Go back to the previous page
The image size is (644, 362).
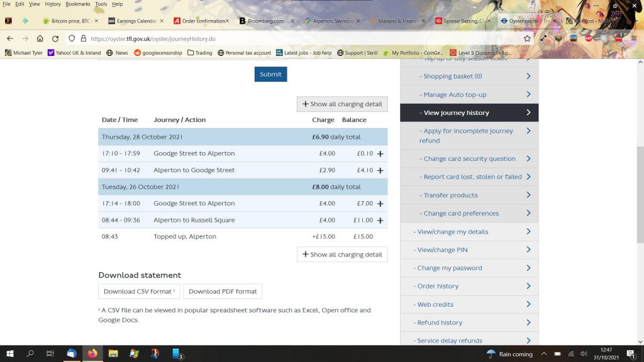click(10, 38)
